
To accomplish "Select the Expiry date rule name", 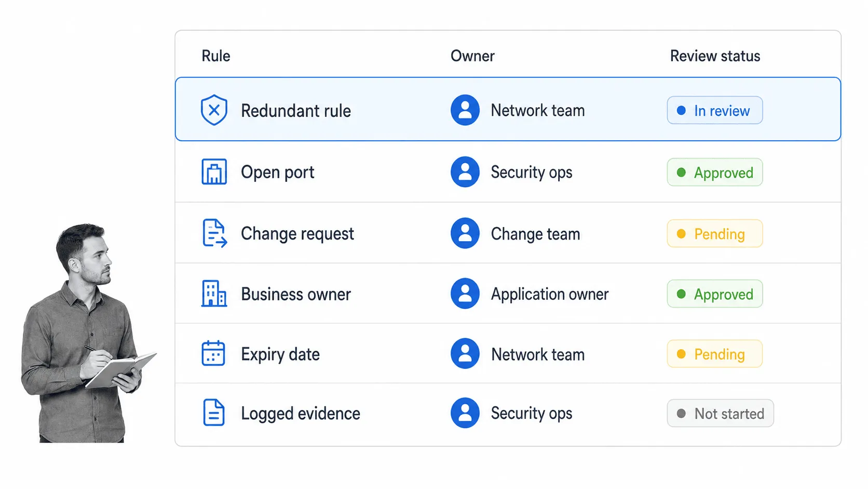I will click(280, 354).
